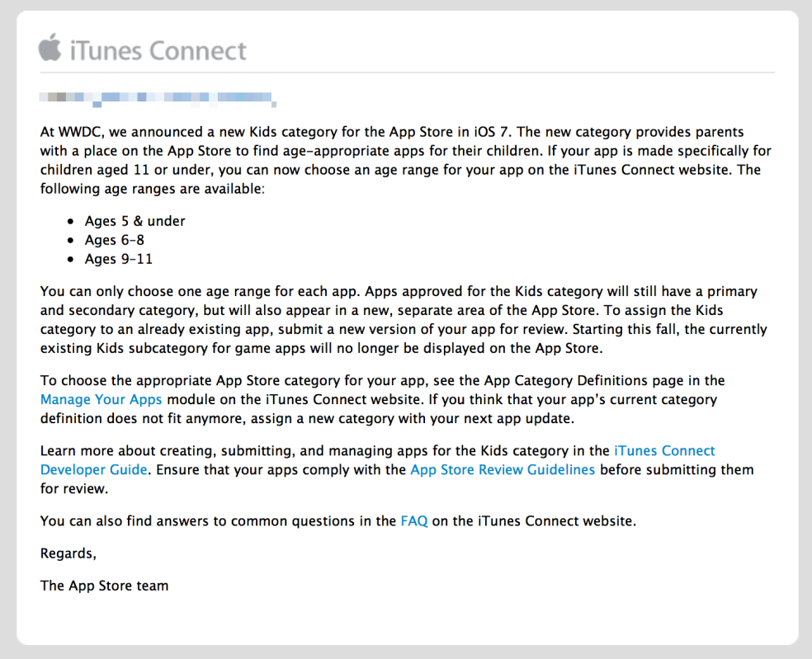Open the Manage Your Apps link

(101, 400)
